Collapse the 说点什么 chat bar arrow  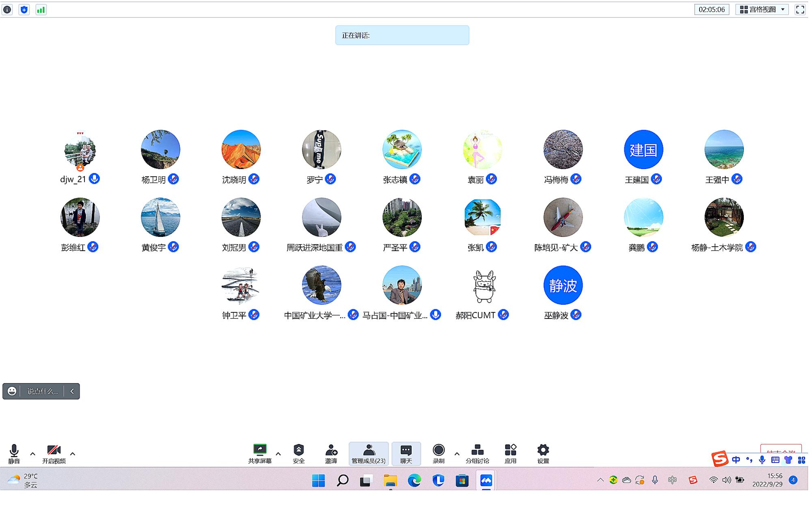[x=72, y=391]
